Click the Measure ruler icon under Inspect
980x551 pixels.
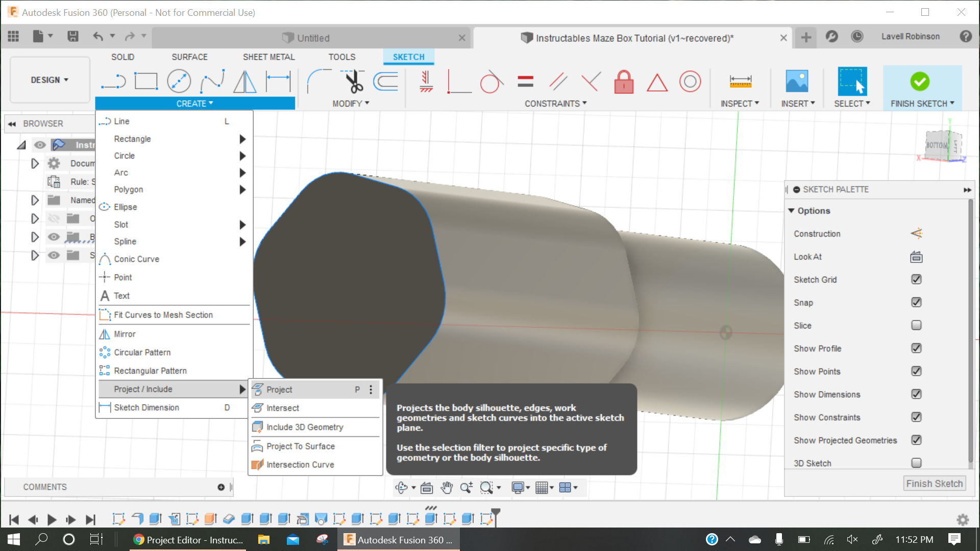pyautogui.click(x=740, y=82)
